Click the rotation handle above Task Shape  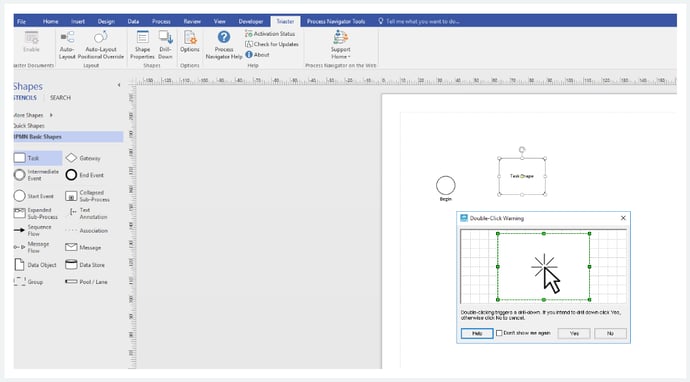click(x=522, y=150)
